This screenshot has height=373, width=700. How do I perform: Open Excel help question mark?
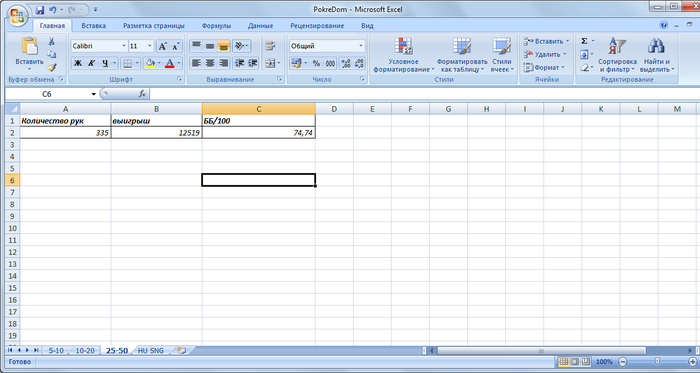[x=663, y=25]
